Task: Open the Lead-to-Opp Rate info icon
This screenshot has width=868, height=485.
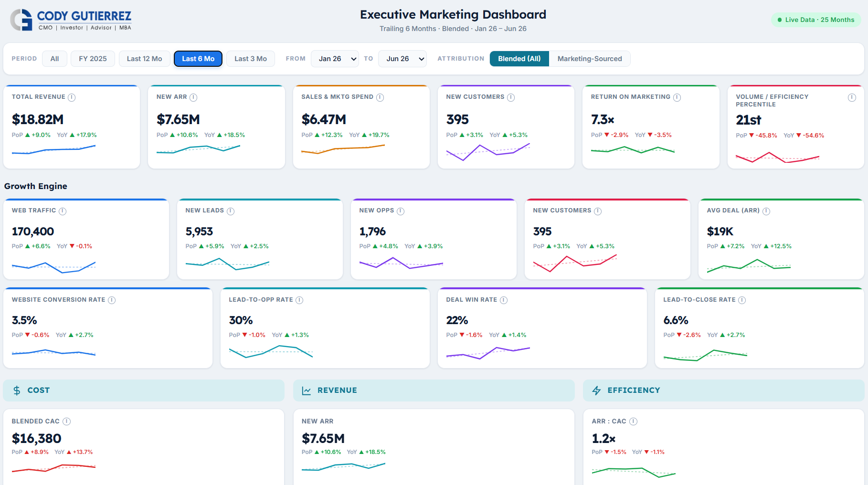Action: tap(299, 300)
